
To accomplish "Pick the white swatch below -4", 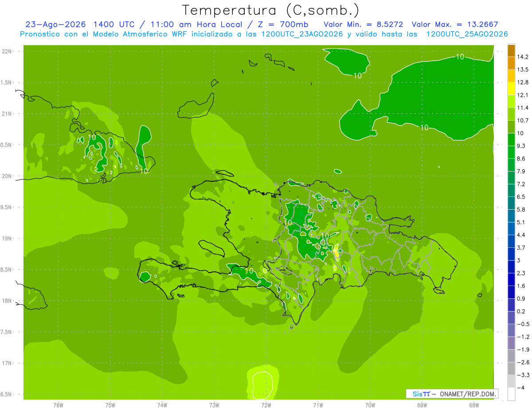I will point(511,394).
